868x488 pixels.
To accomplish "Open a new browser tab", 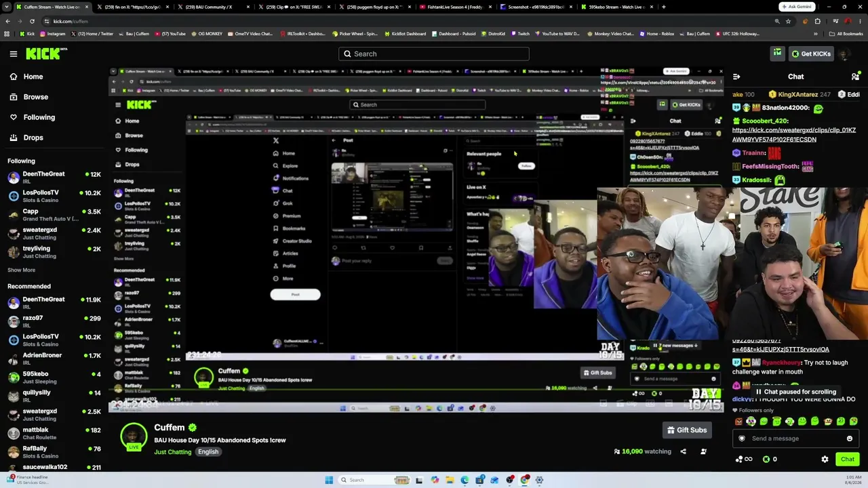I will pos(663,7).
